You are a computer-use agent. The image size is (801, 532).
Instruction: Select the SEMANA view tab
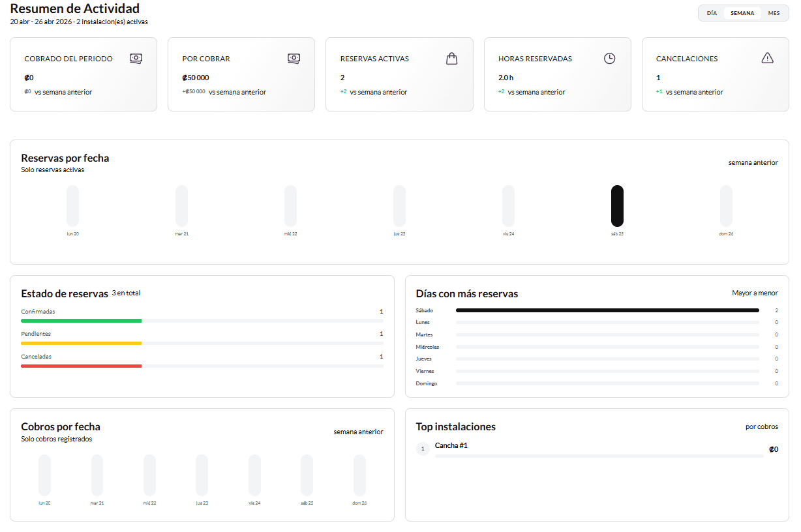[742, 13]
